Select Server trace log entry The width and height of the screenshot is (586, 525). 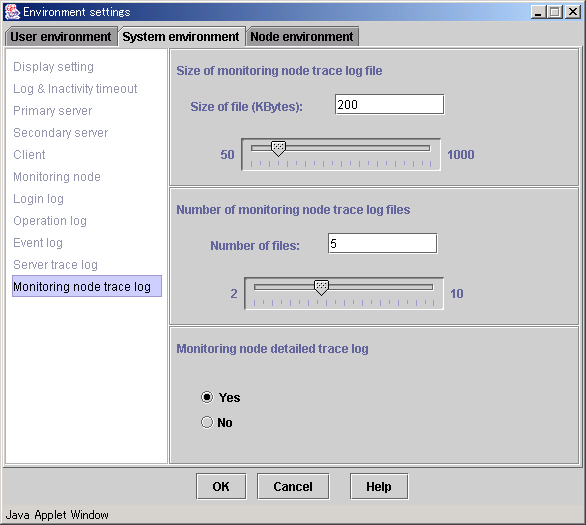coord(55,265)
